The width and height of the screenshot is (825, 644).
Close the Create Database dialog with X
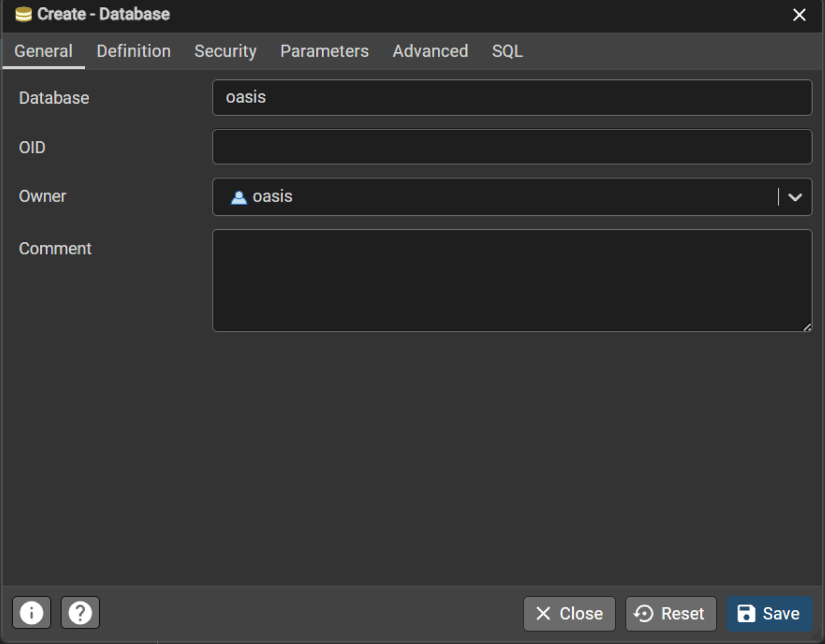click(x=799, y=15)
